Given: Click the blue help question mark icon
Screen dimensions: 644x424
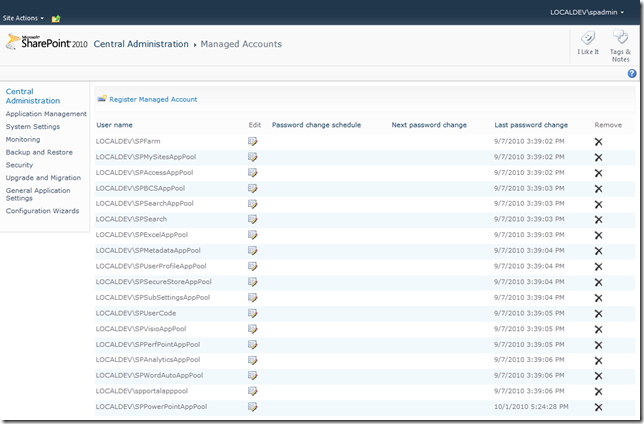Looking at the screenshot, I should tap(632, 74).
